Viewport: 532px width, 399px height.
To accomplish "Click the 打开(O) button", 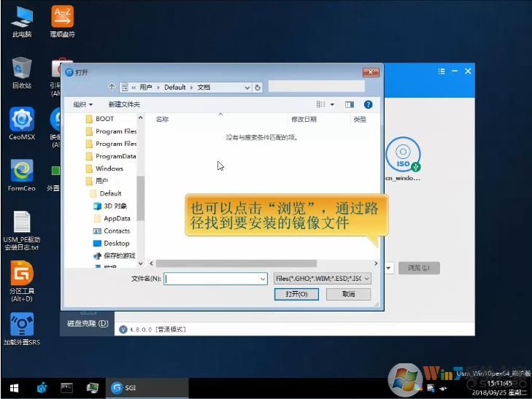I will [x=296, y=294].
